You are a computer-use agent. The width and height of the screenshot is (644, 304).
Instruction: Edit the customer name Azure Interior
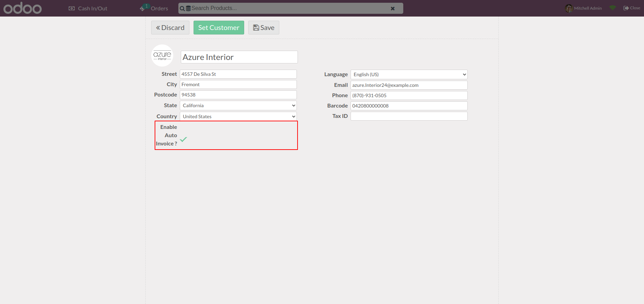coord(239,57)
